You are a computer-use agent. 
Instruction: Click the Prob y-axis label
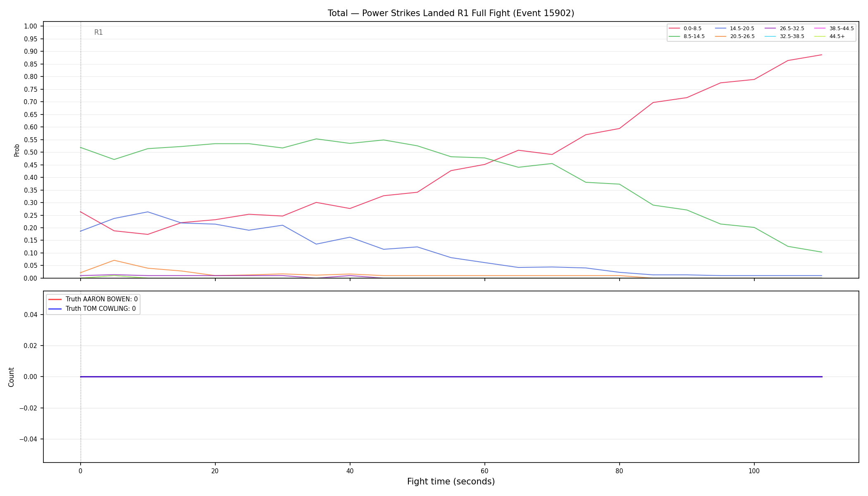(17, 150)
